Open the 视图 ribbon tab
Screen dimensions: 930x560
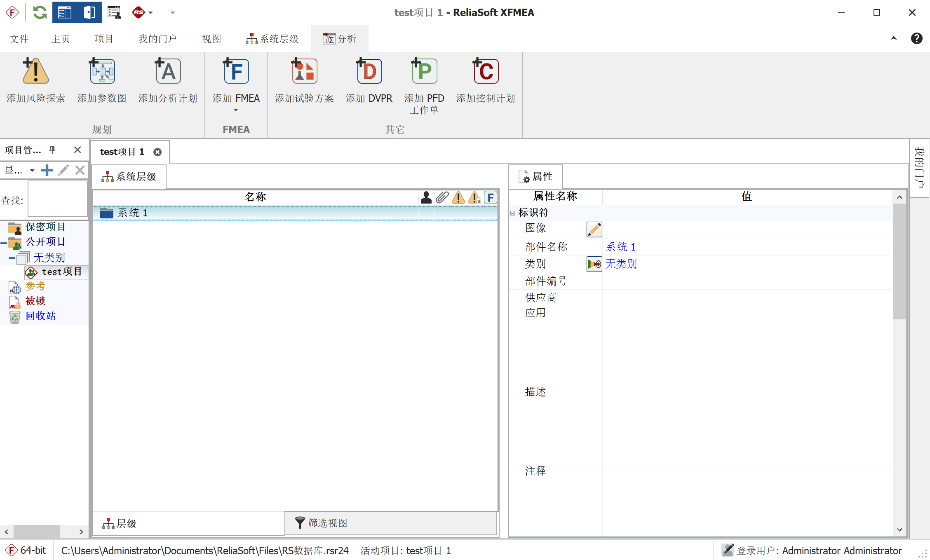[x=211, y=39]
